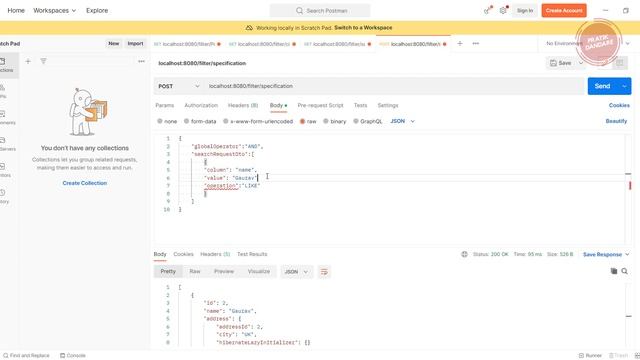
Task: Click the filter icon in sidebar
Action: 43,61
